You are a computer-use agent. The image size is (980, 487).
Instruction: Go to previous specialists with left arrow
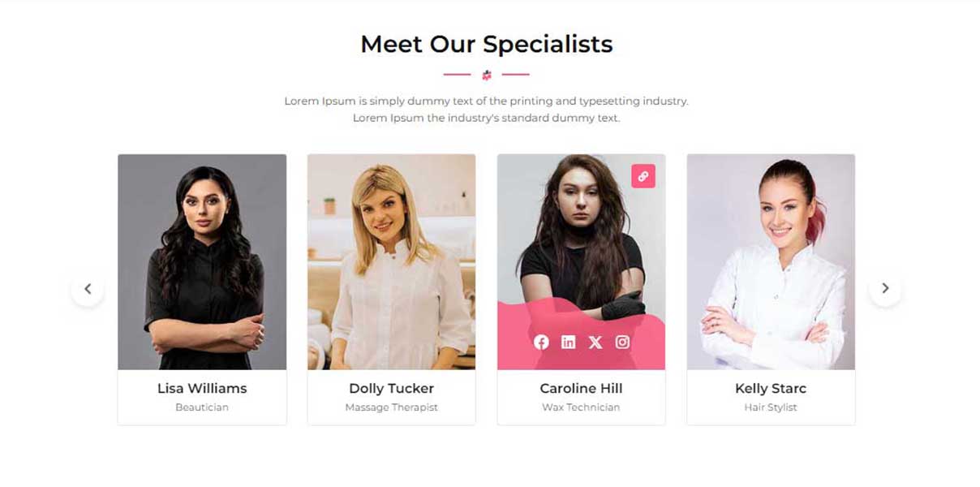pyautogui.click(x=88, y=288)
